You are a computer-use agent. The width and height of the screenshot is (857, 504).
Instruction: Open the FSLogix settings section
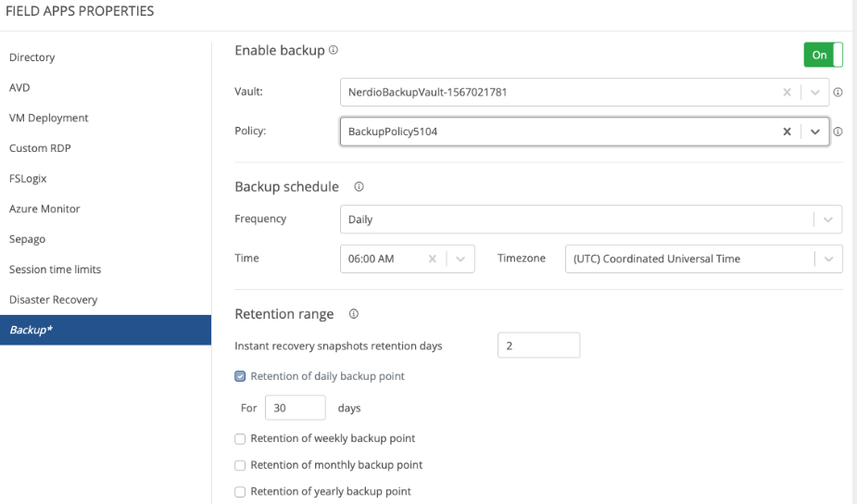pyautogui.click(x=26, y=178)
